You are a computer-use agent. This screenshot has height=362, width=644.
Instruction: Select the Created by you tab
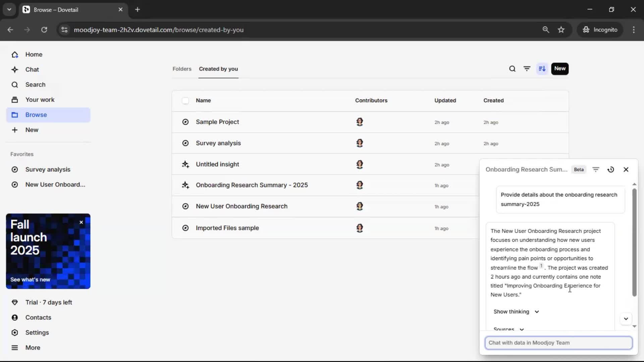click(x=218, y=69)
